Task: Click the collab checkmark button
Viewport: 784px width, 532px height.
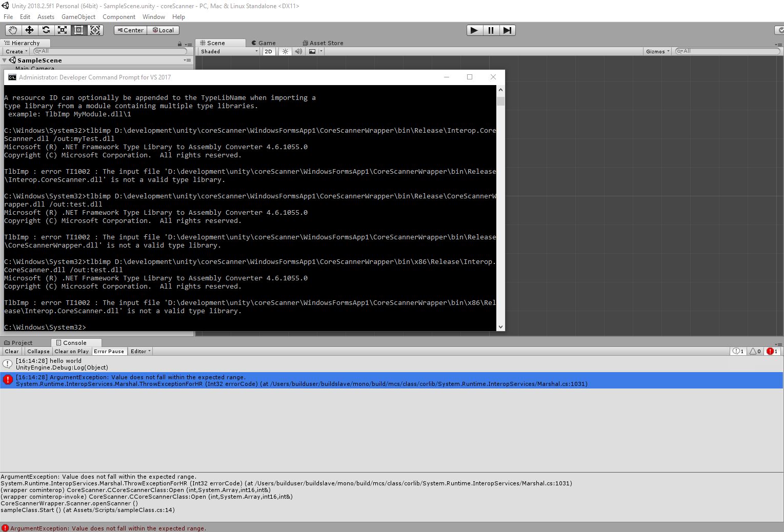Action: [x=779, y=30]
